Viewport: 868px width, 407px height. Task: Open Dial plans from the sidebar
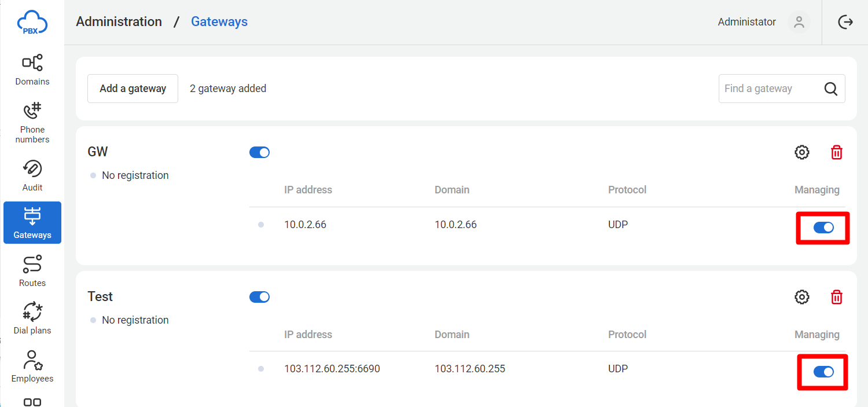[32, 318]
